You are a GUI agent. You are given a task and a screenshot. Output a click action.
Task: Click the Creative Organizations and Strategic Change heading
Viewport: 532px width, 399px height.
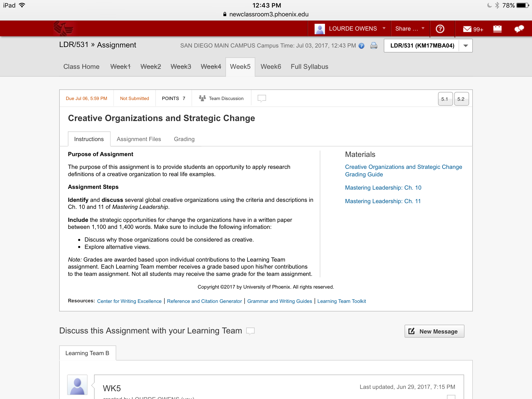162,118
